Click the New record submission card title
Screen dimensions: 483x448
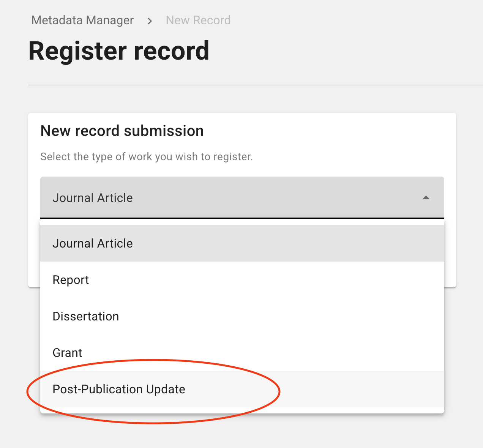click(x=122, y=131)
